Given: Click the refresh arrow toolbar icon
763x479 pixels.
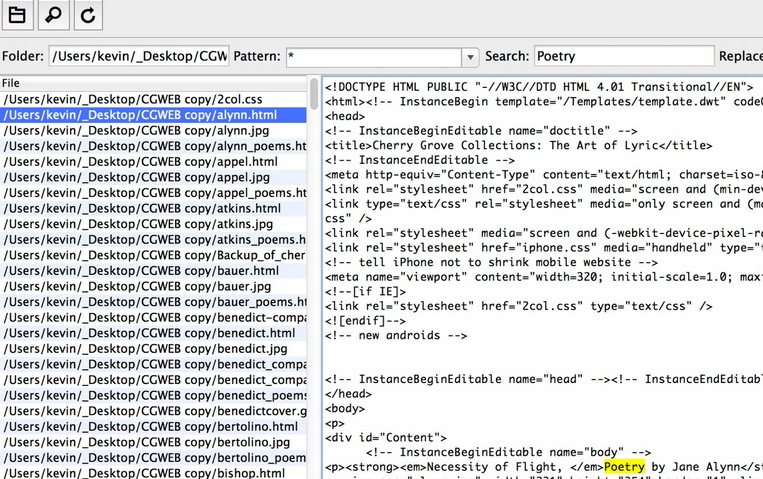Looking at the screenshot, I should coord(88,15).
